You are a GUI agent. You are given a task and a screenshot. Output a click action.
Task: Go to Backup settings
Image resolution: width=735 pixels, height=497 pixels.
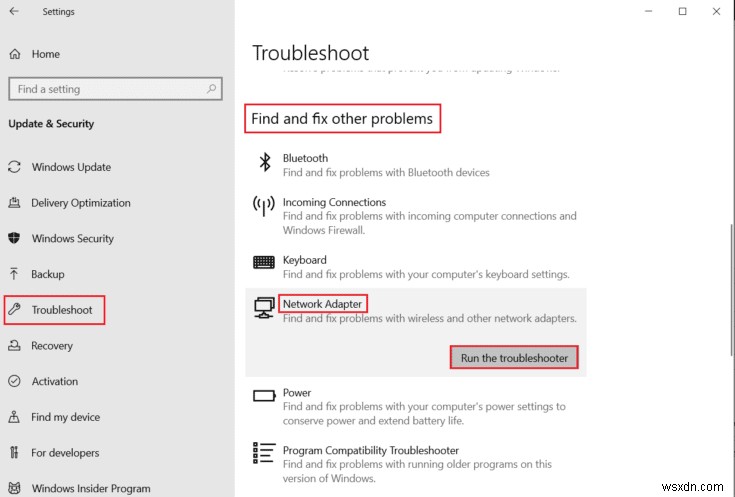47,274
